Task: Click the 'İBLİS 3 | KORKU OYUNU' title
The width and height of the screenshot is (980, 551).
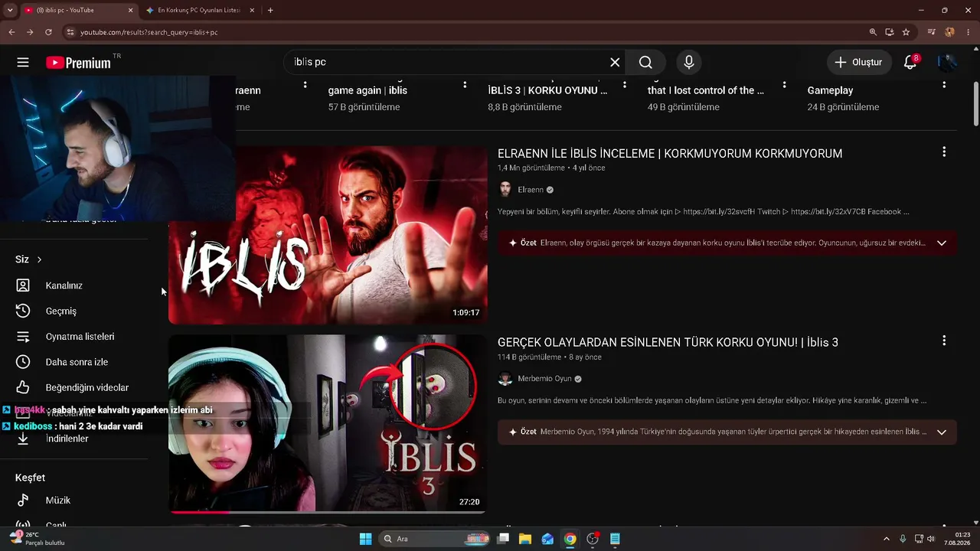Action: pos(547,90)
